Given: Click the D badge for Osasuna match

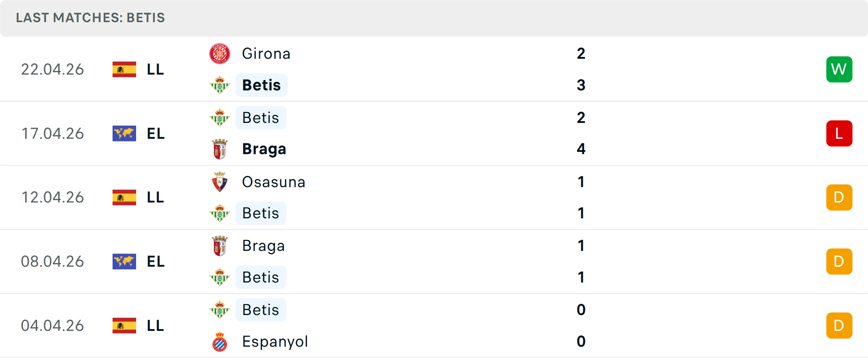Looking at the screenshot, I should [839, 198].
